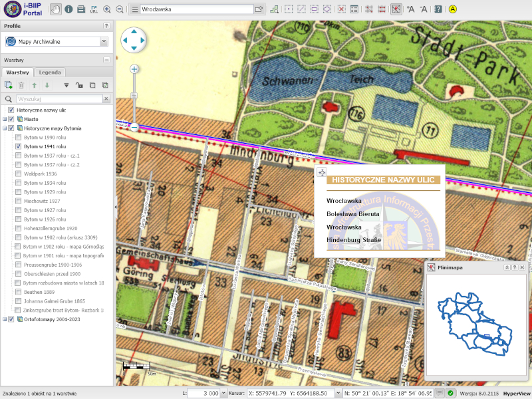Image resolution: width=532 pixels, height=399 pixels.
Task: Delete the selected layer
Action: click(21, 85)
